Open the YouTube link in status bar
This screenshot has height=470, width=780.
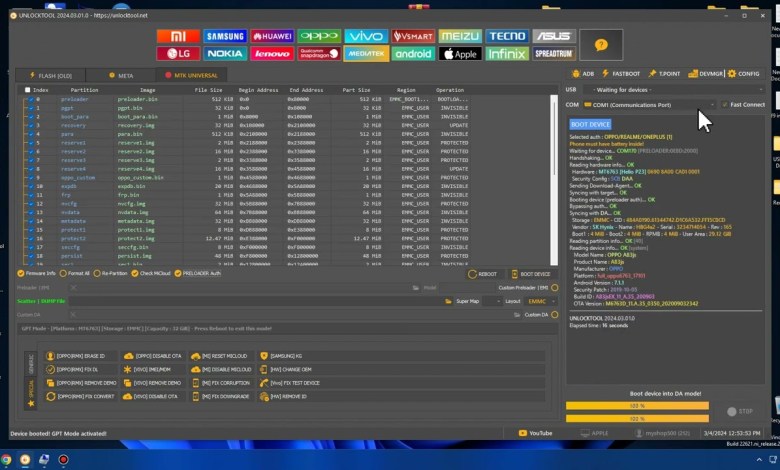[x=535, y=433]
